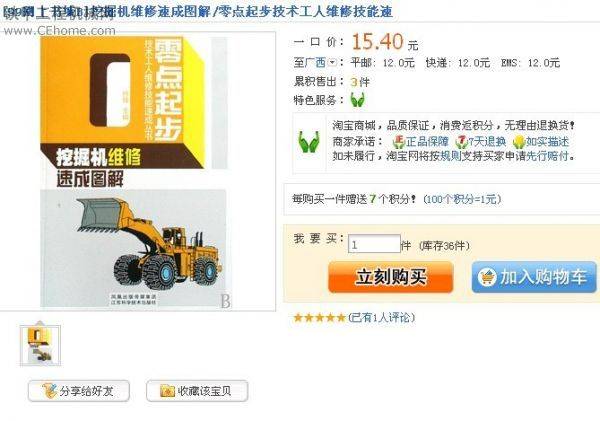Click the green hands icon next to 特色服务
The height and width of the screenshot is (421, 600).
click(x=357, y=100)
